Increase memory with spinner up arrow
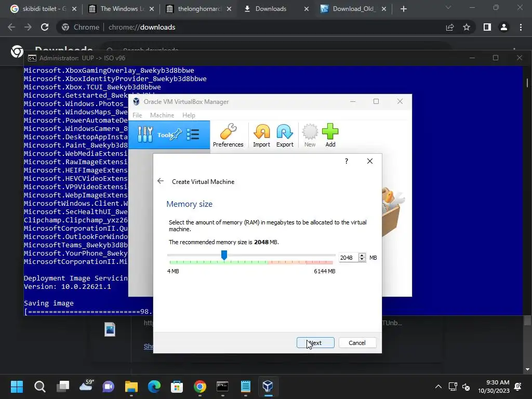 (x=362, y=256)
